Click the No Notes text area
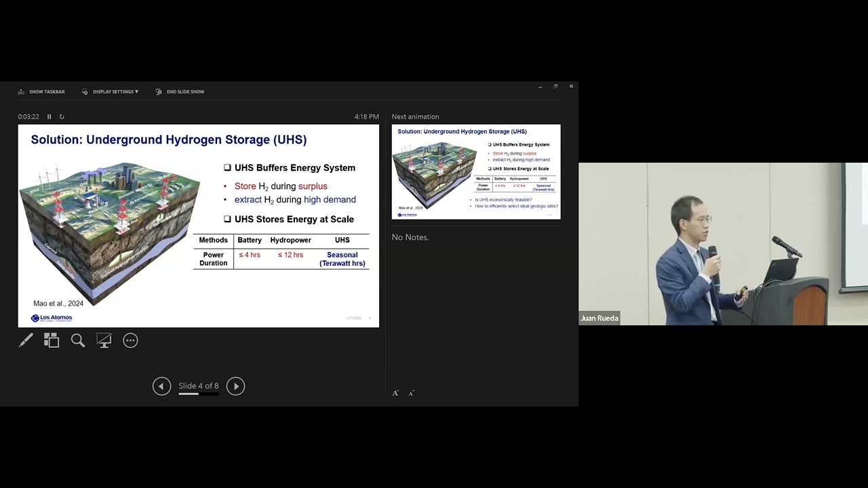This screenshot has width=868, height=488. pos(410,237)
